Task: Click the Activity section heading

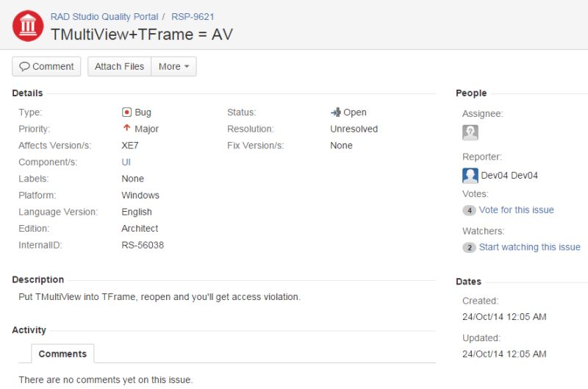Action: [x=29, y=330]
